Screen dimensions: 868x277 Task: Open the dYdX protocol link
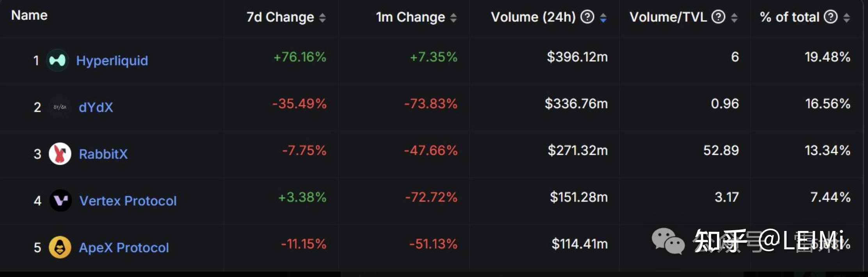tap(96, 107)
